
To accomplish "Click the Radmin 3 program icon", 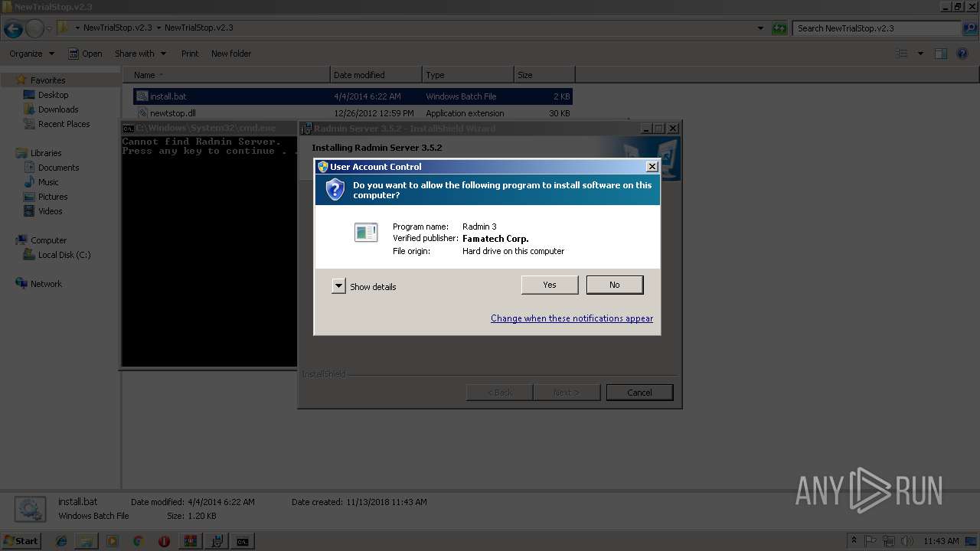I will click(366, 232).
